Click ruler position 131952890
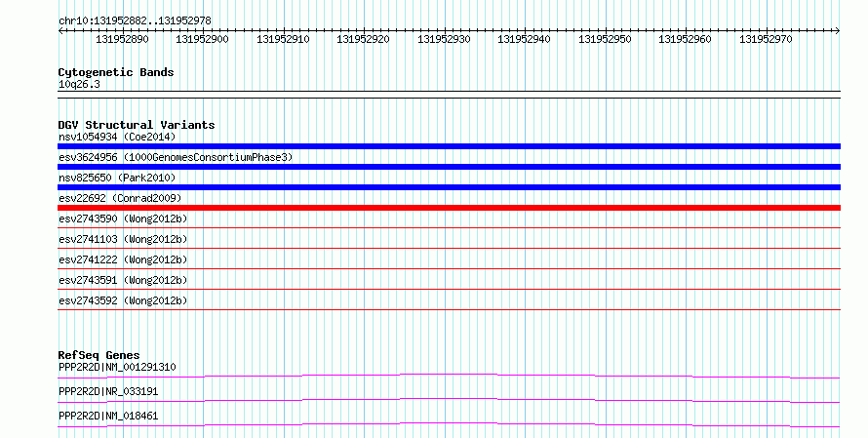Image resolution: width=868 pixels, height=438 pixels. click(122, 39)
